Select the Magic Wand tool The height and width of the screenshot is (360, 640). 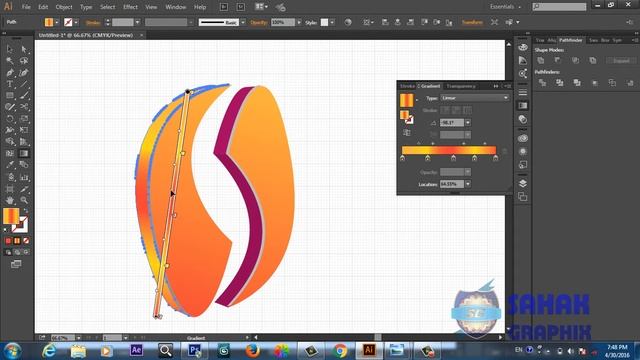[9, 61]
